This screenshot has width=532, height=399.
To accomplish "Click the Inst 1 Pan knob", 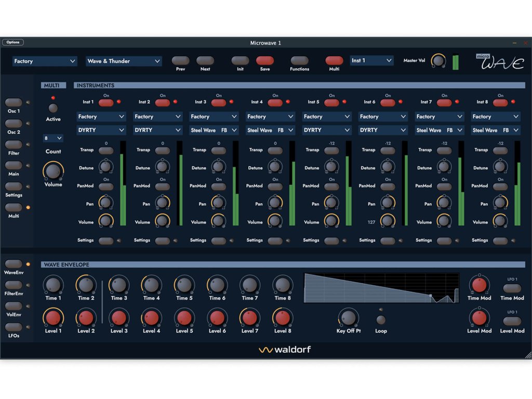I will tap(106, 203).
